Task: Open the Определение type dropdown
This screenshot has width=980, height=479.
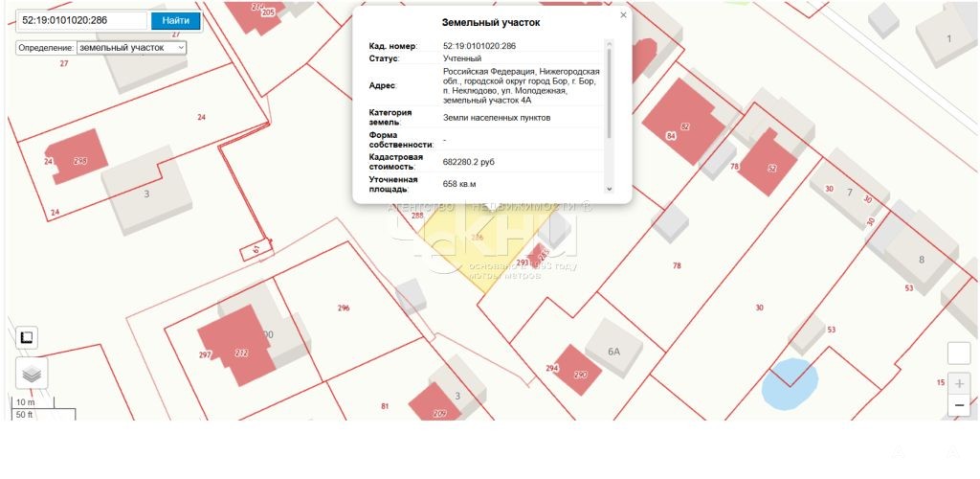Action: (132, 47)
